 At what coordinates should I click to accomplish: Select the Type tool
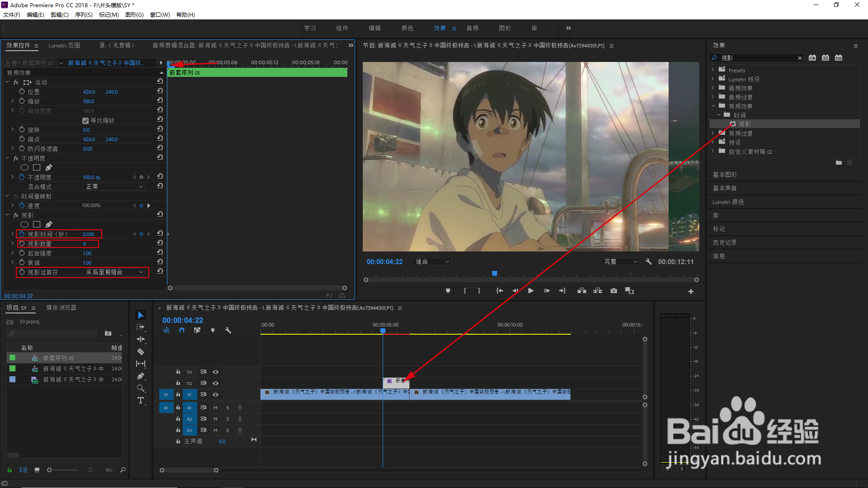coord(141,400)
